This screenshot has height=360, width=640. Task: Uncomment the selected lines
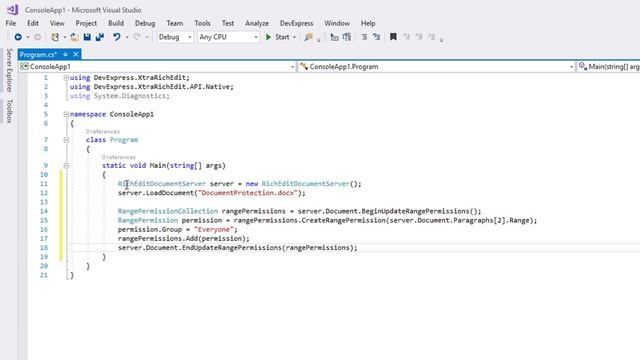[x=376, y=37]
